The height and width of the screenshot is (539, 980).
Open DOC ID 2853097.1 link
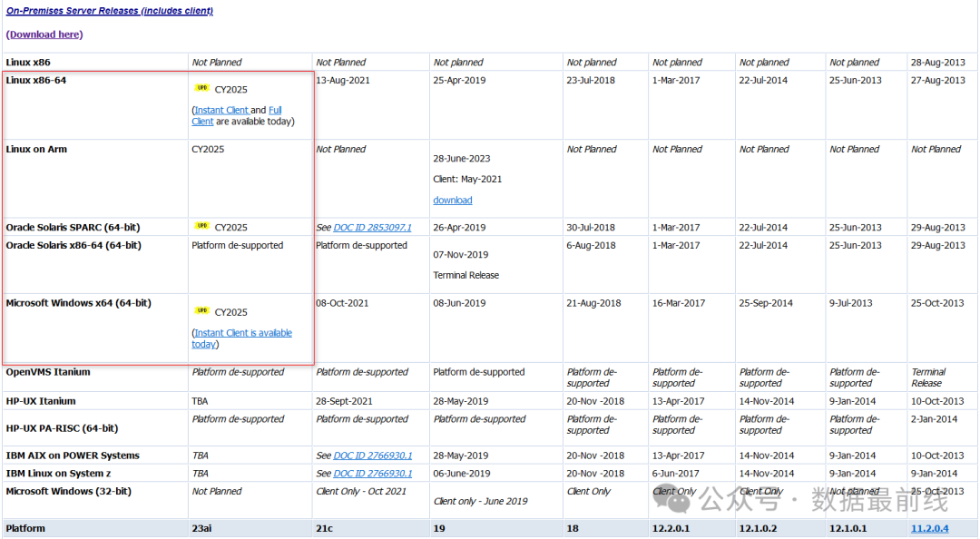(373, 228)
